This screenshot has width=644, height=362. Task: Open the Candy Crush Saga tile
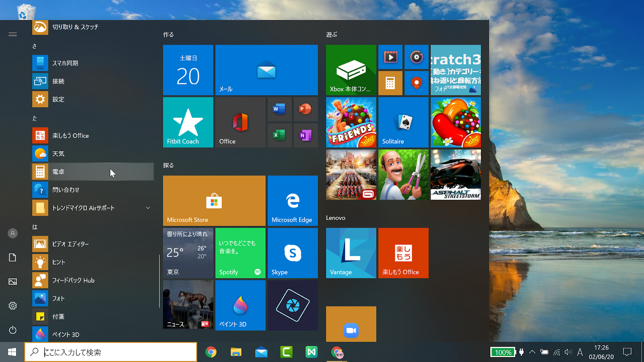coord(456,122)
